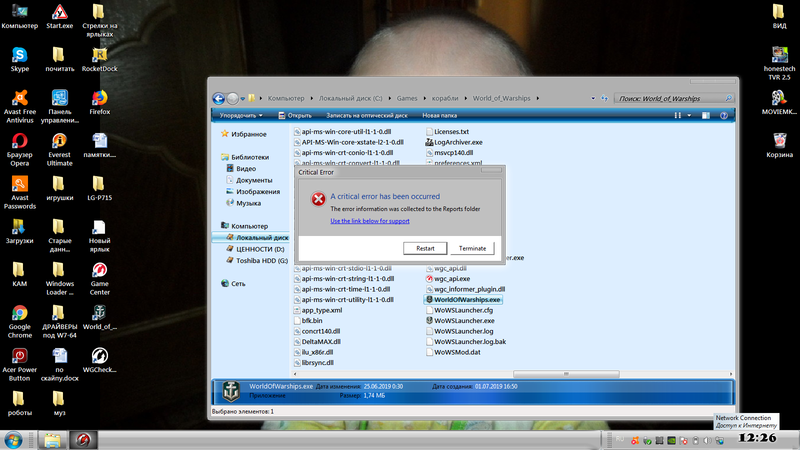Select Изображения library in navigation pane
The height and width of the screenshot is (450, 800).
point(253,192)
